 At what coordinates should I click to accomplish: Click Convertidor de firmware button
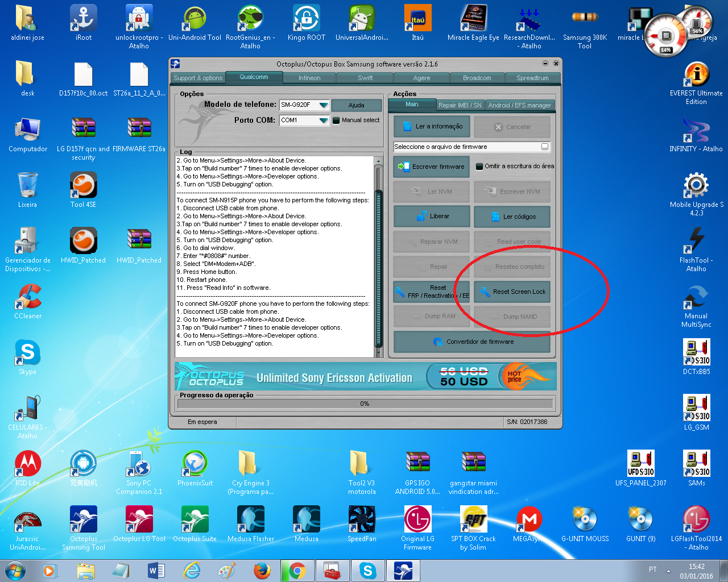pyautogui.click(x=472, y=342)
